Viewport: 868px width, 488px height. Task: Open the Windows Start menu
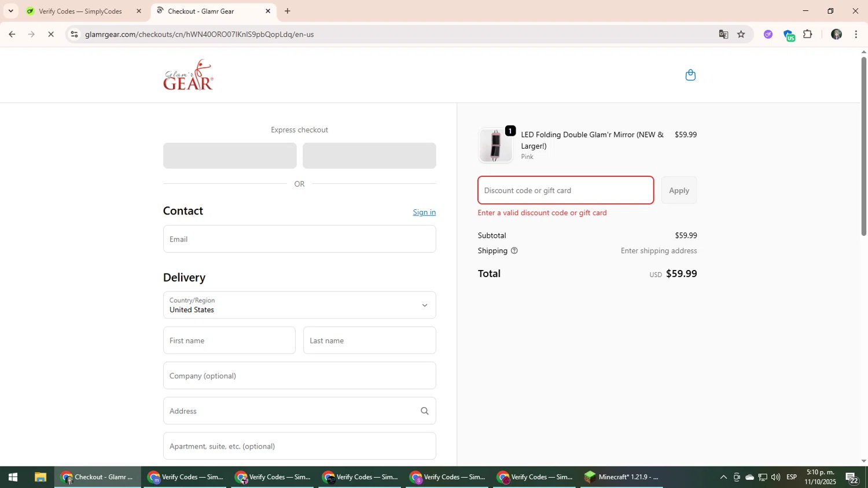[13, 477]
